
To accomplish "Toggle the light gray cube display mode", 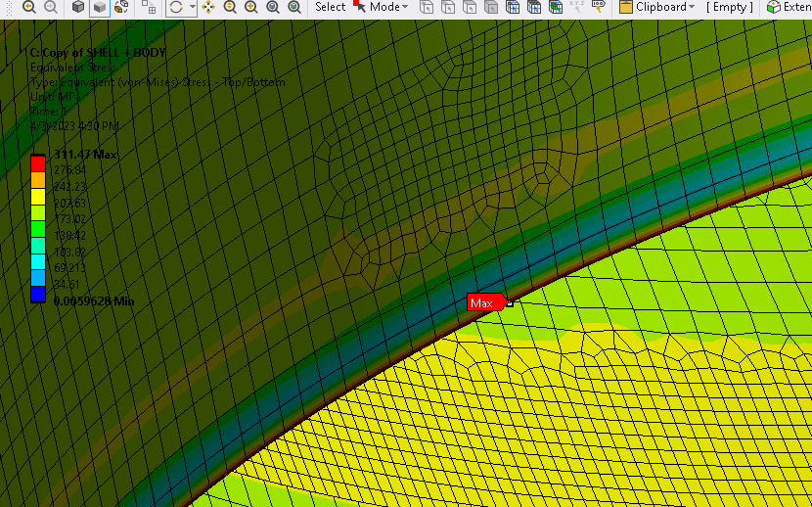I will (x=100, y=7).
